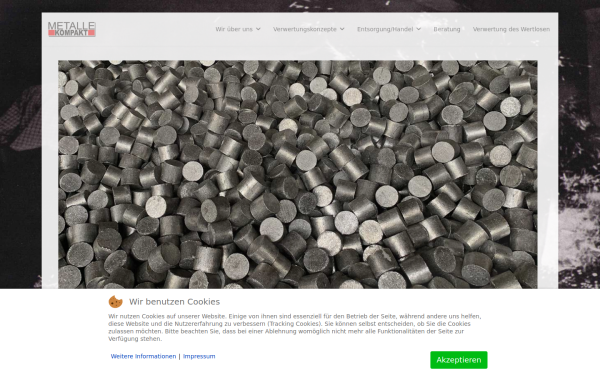Open 'Verwertung des Wertlosen' page

(511, 29)
